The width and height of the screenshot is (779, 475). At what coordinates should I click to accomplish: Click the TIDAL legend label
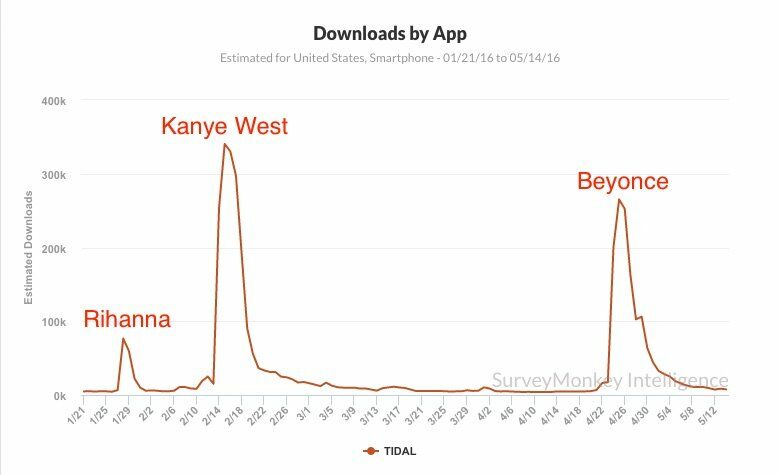point(400,451)
